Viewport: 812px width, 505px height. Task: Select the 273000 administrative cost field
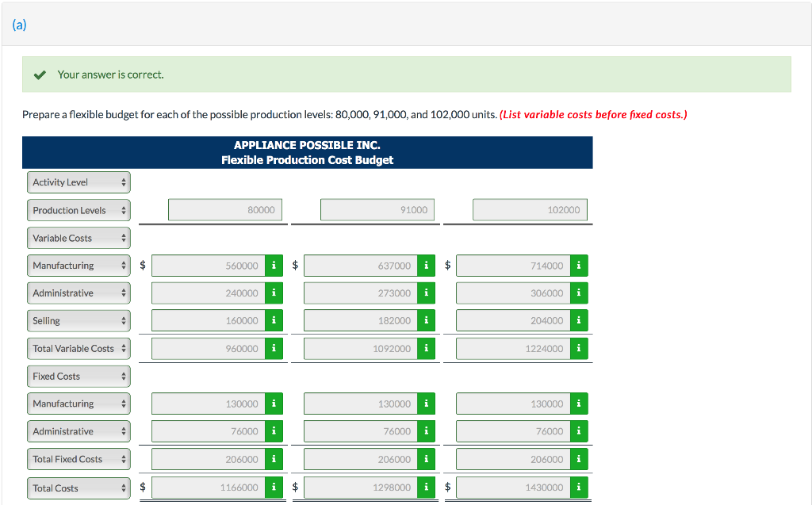pyautogui.click(x=361, y=293)
